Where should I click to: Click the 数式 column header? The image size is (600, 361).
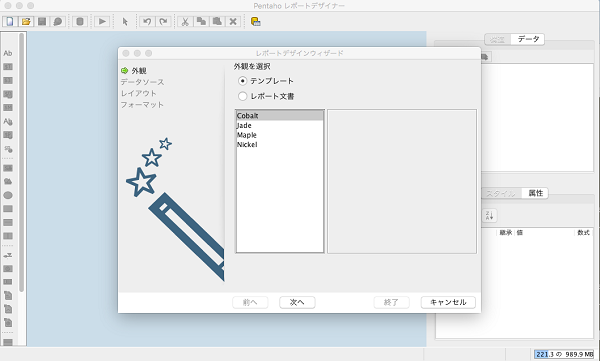point(583,233)
